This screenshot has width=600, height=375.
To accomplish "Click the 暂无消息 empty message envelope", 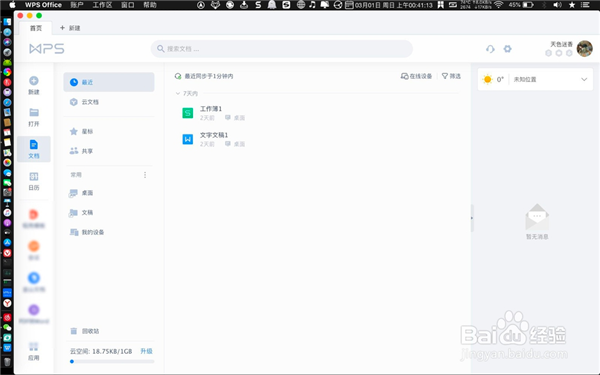I will point(537,217).
